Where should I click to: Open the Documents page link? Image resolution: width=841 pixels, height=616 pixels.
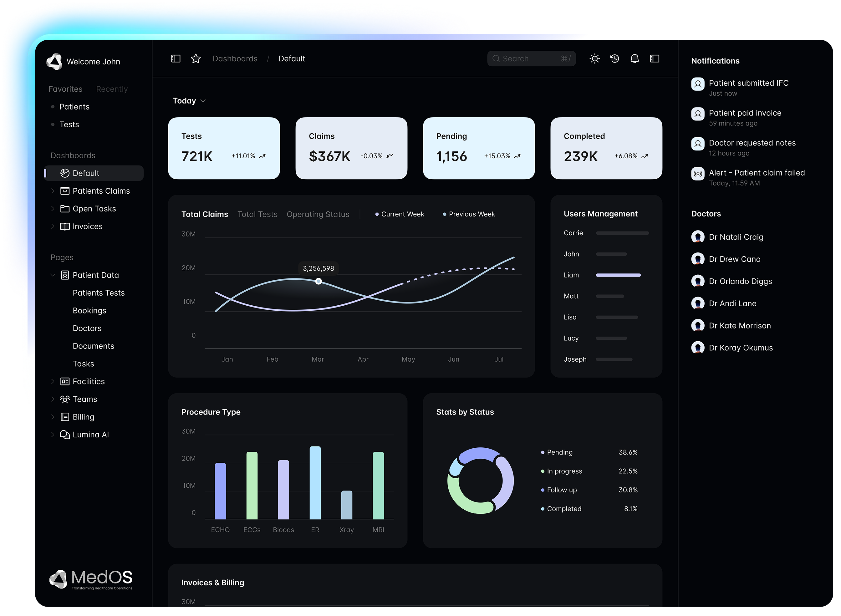point(93,346)
